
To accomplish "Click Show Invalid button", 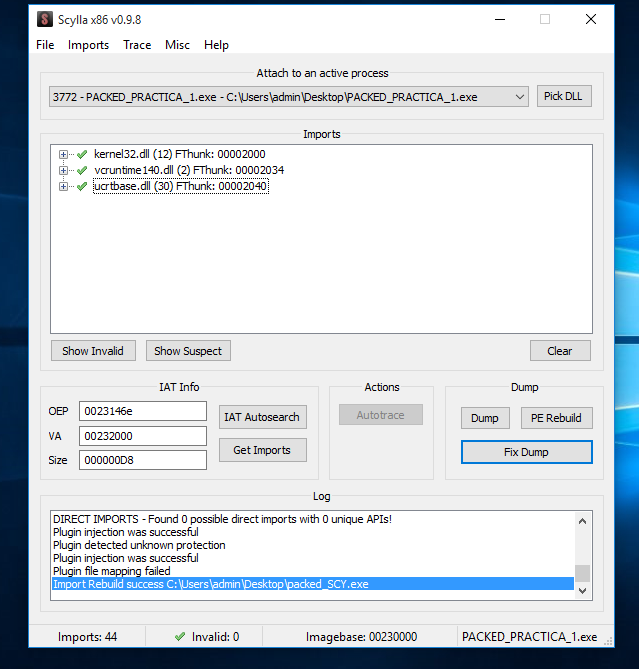I will (93, 350).
